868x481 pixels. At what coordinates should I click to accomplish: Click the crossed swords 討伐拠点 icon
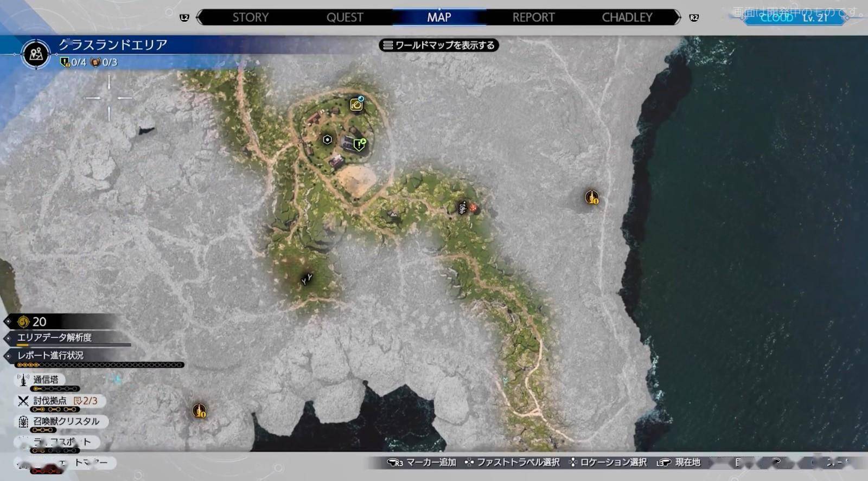[x=23, y=401]
